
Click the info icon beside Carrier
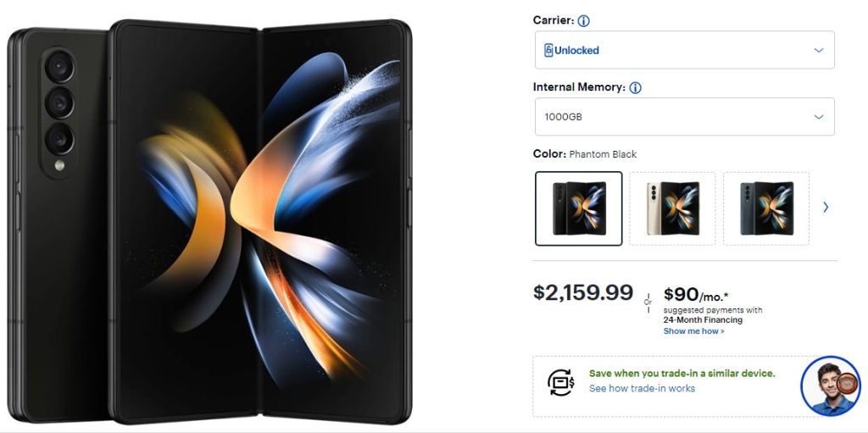pyautogui.click(x=583, y=21)
